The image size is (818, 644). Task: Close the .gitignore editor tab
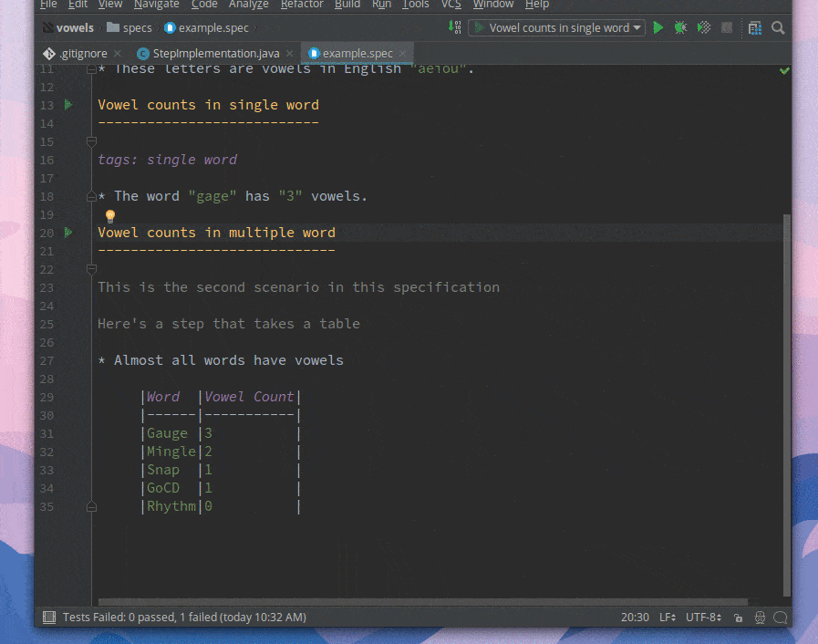coord(118,54)
